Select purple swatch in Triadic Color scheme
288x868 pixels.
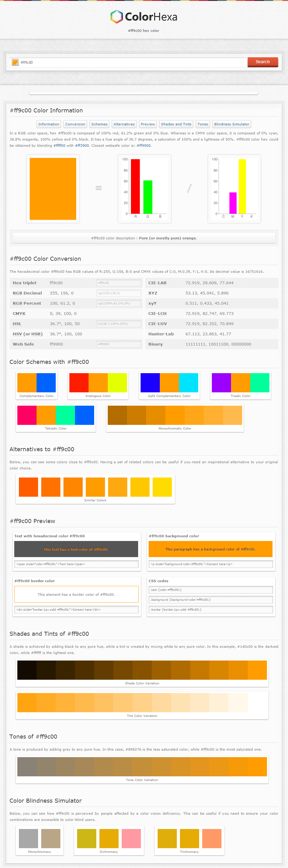[x=221, y=382]
